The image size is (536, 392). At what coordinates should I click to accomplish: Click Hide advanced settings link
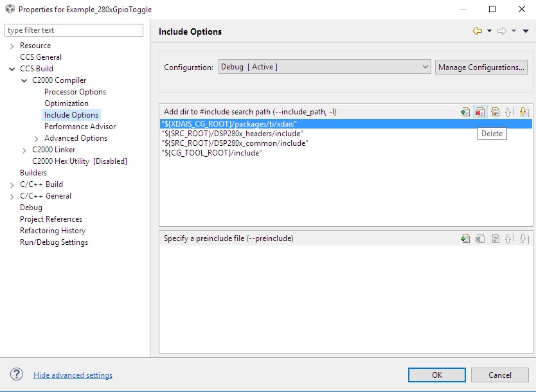pos(73,375)
